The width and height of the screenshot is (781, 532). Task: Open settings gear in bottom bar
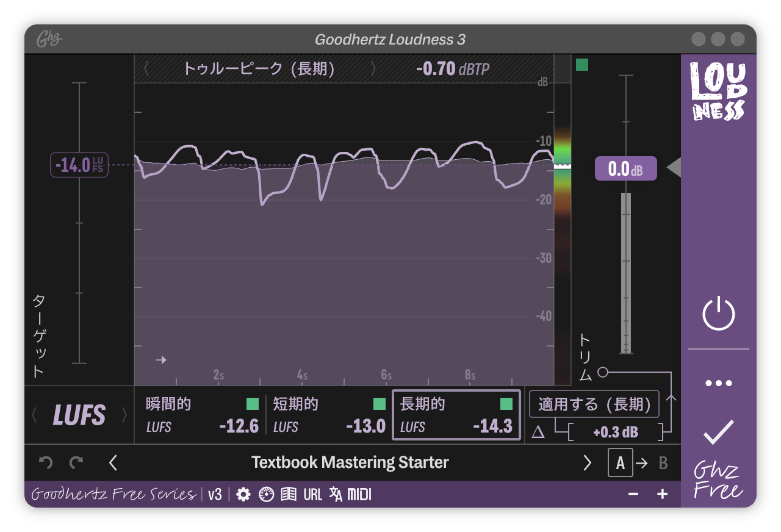(243, 494)
